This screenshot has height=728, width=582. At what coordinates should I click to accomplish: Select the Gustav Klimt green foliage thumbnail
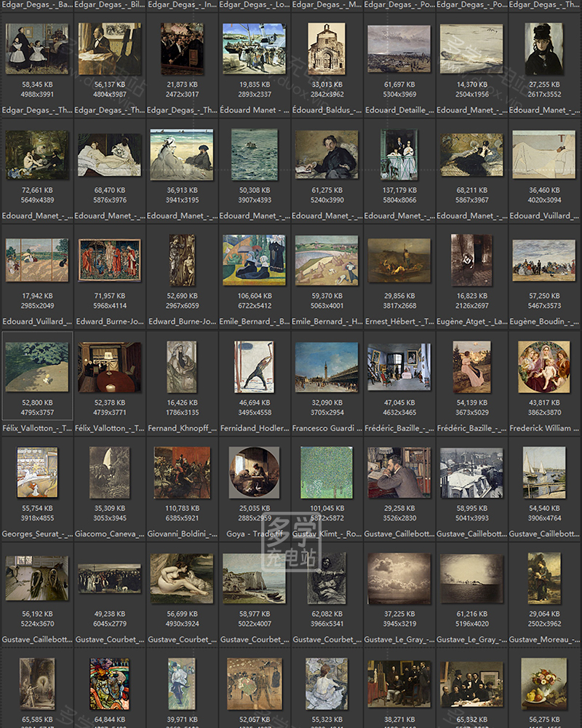(x=327, y=472)
